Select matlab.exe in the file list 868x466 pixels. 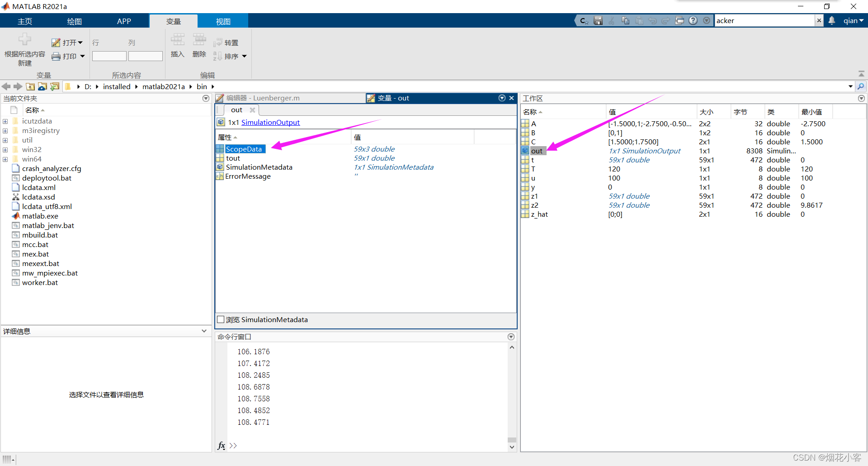40,216
